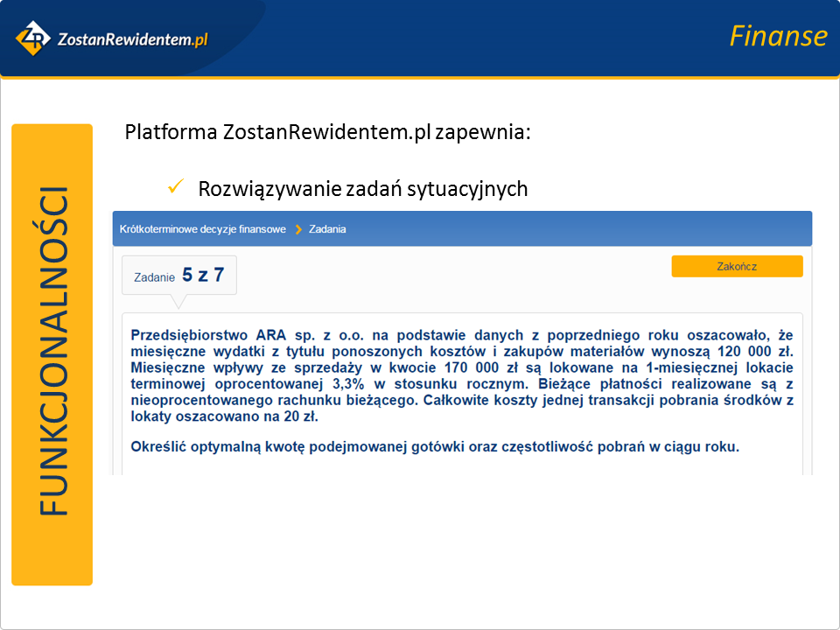Click the Finanse slide title

(777, 36)
